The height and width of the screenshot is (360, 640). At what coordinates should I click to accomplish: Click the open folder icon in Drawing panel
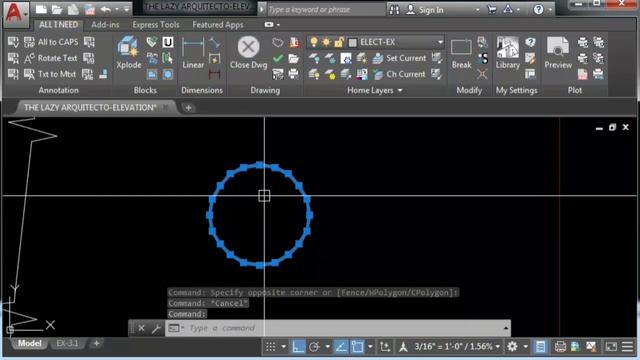click(293, 58)
